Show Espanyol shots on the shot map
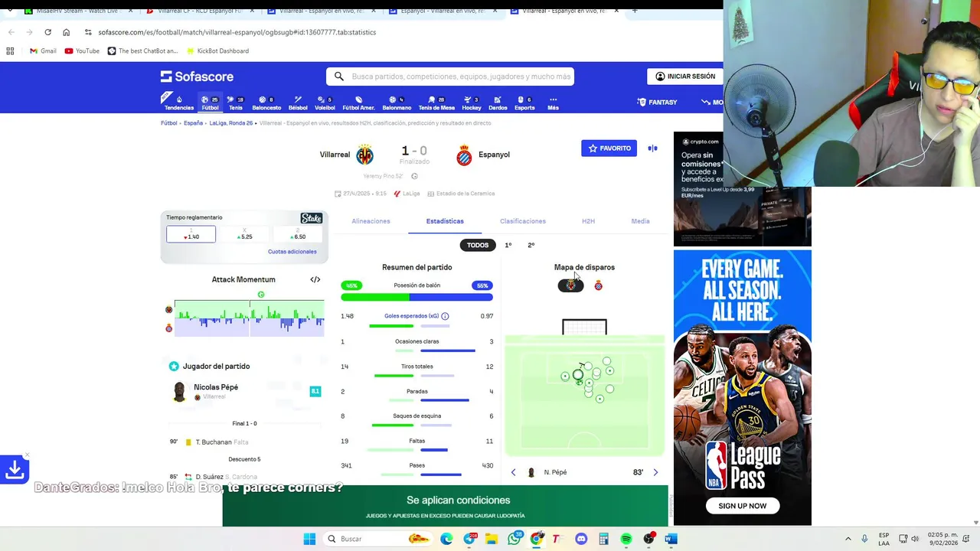980x551 pixels. [599, 285]
